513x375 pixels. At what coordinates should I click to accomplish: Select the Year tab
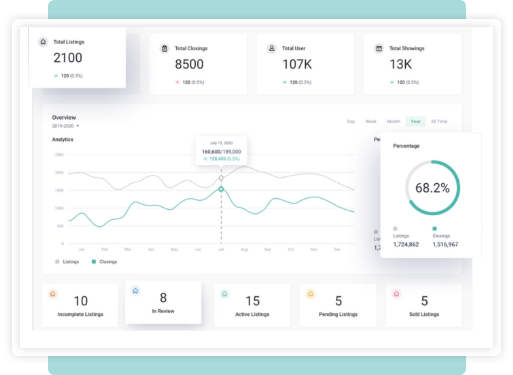415,121
